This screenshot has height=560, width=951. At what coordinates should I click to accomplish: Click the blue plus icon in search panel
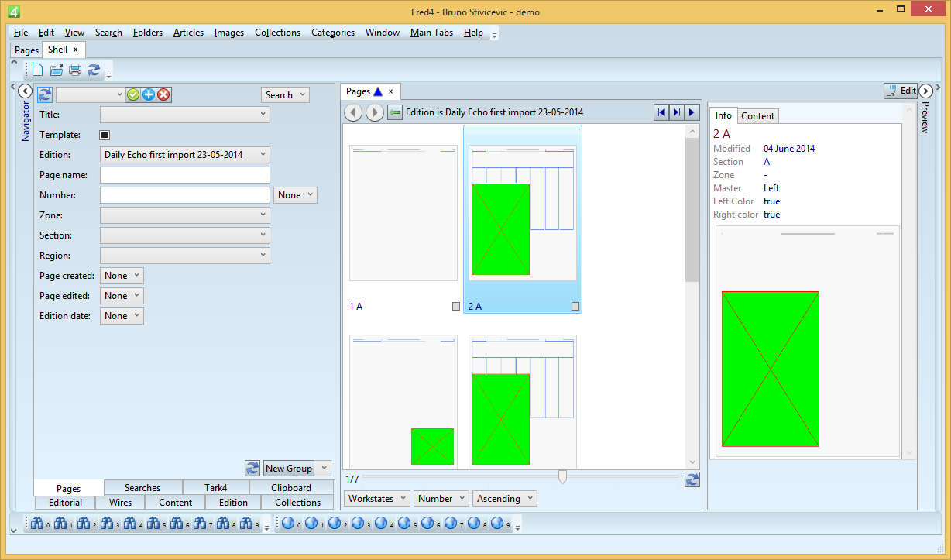click(149, 94)
